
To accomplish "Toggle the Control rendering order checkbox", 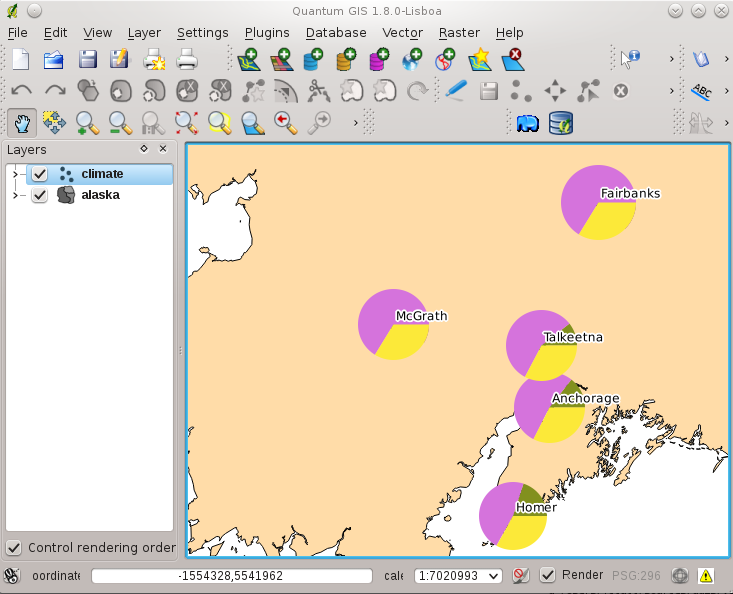I will pyautogui.click(x=14, y=548).
